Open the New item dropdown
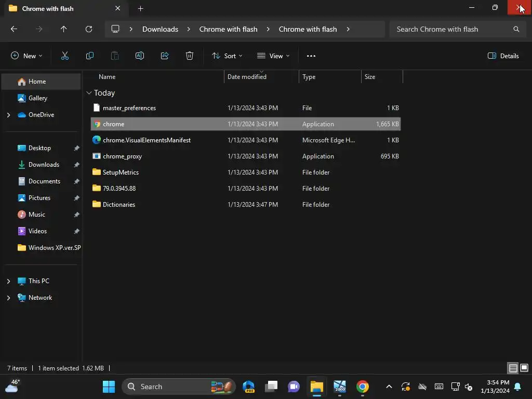Screen dimensions: 532x399 point(26,56)
